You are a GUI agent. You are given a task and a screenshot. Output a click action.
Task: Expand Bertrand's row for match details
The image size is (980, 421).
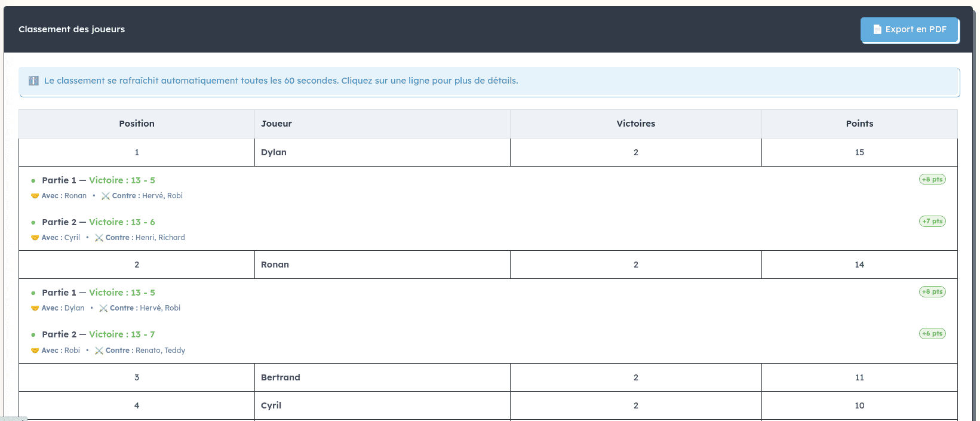point(382,377)
